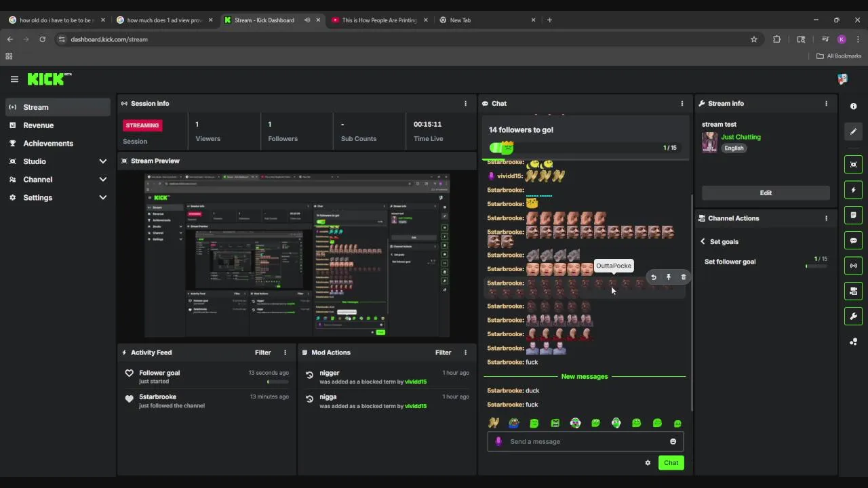868x488 pixels.
Task: Toggle the chat bubble panel icon in sidebar
Action: coord(853,241)
